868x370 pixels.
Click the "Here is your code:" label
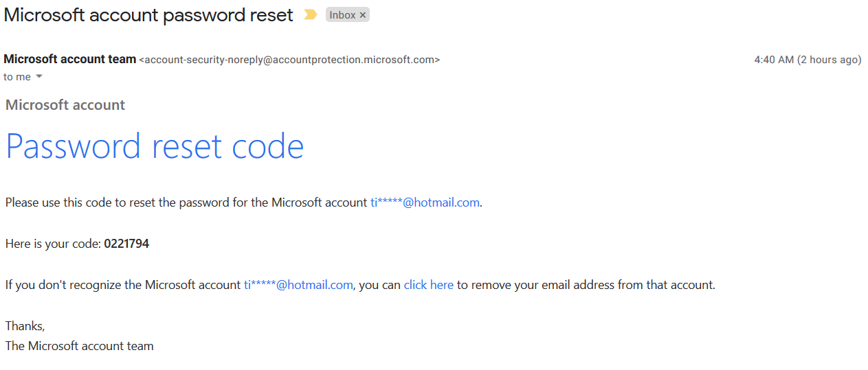click(54, 244)
